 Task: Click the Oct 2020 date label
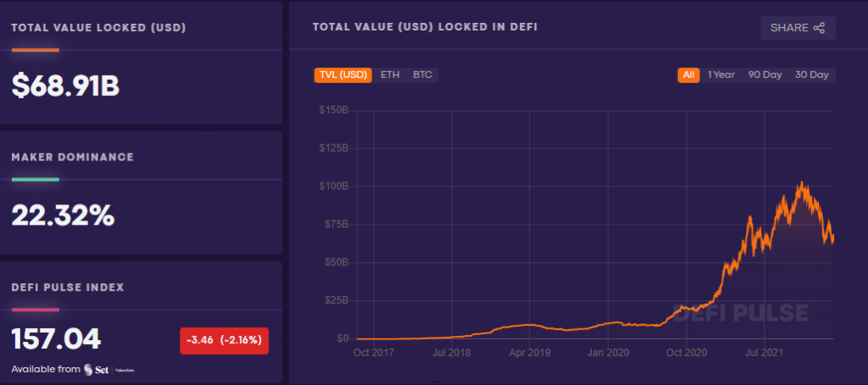(x=686, y=352)
